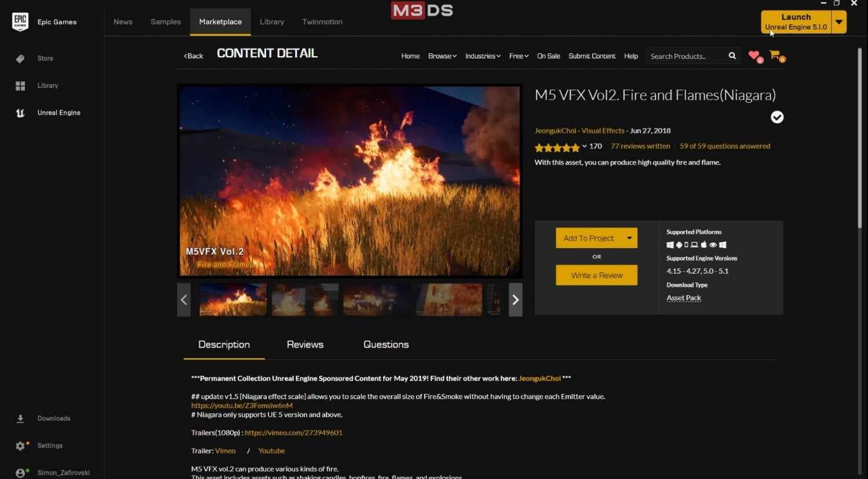Click the Write a Review button
The width and height of the screenshot is (868, 479).
[x=597, y=275]
